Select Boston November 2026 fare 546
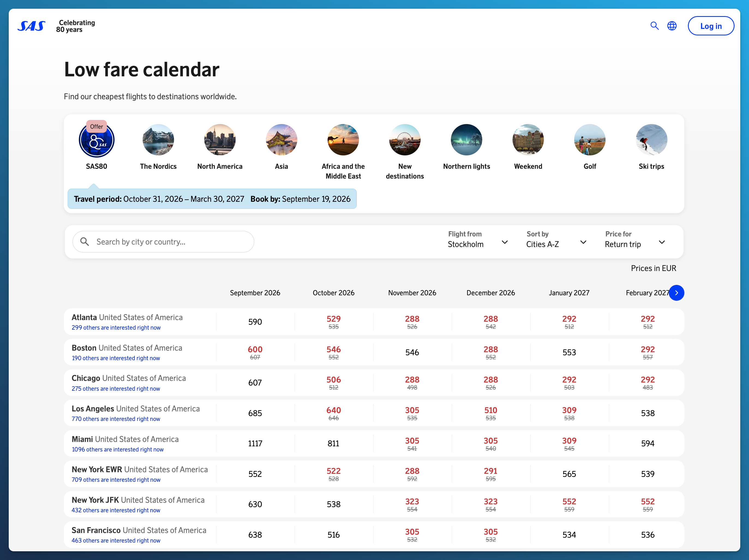 tap(412, 352)
